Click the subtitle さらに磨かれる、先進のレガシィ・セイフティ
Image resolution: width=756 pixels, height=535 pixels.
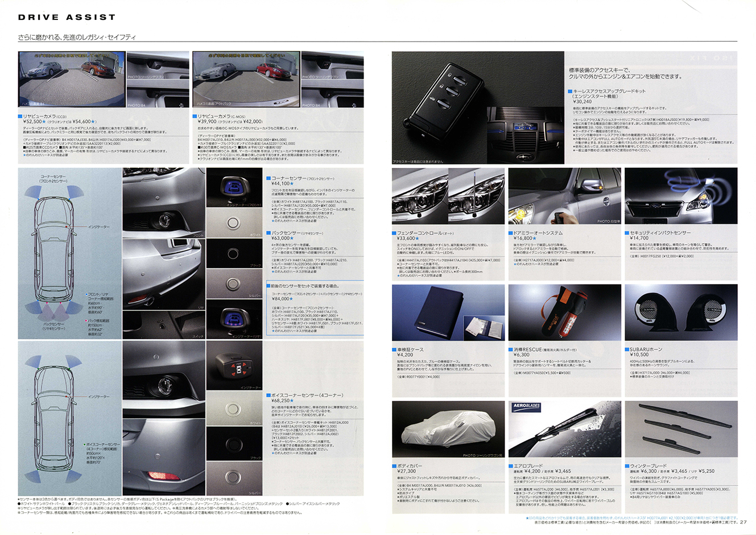pyautogui.click(x=76, y=37)
